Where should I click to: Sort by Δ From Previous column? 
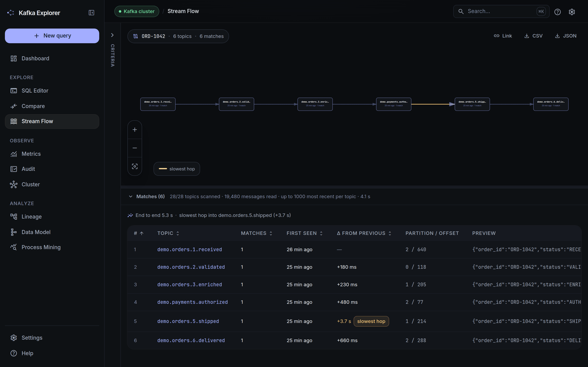tap(364, 233)
